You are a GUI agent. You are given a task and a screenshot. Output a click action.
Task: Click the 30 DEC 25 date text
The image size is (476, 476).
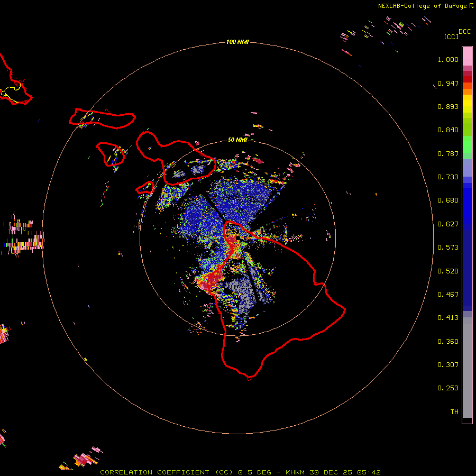click(331, 472)
